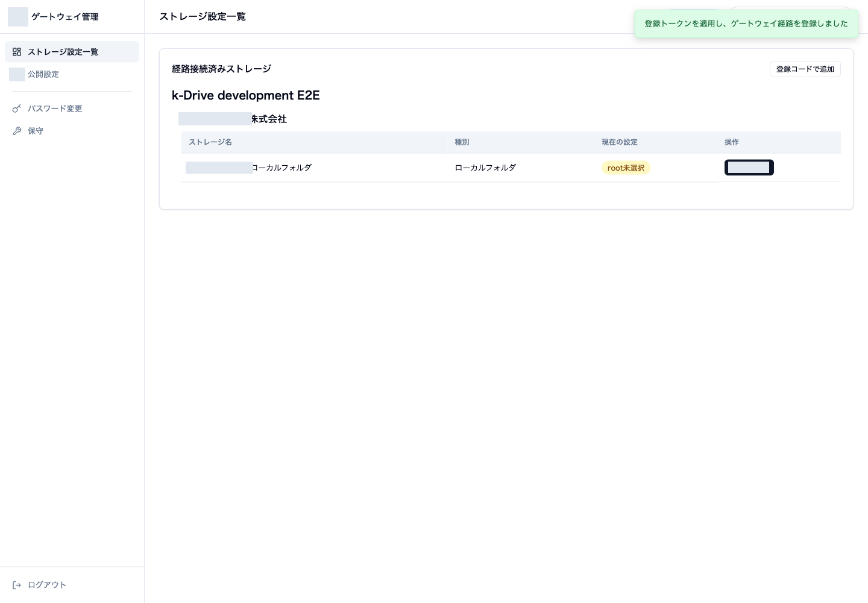
Task: Click the company name ending in 株式会社
Action: point(233,119)
